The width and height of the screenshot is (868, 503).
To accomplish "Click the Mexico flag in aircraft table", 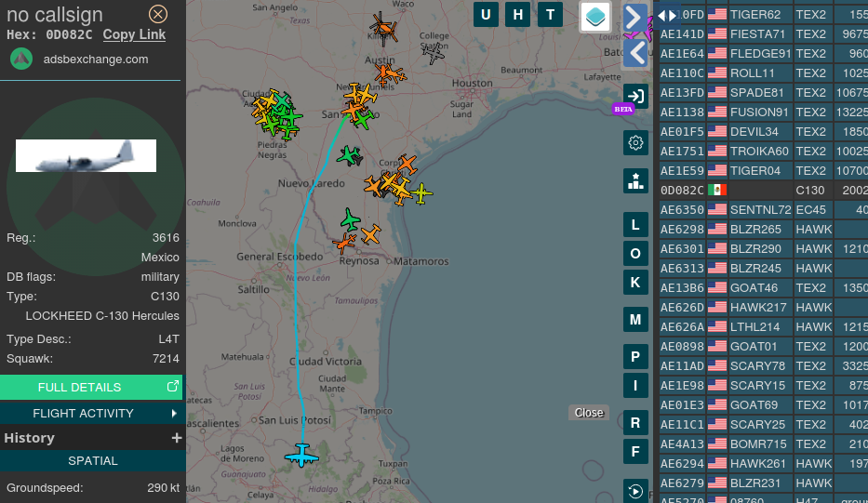I will (717, 190).
